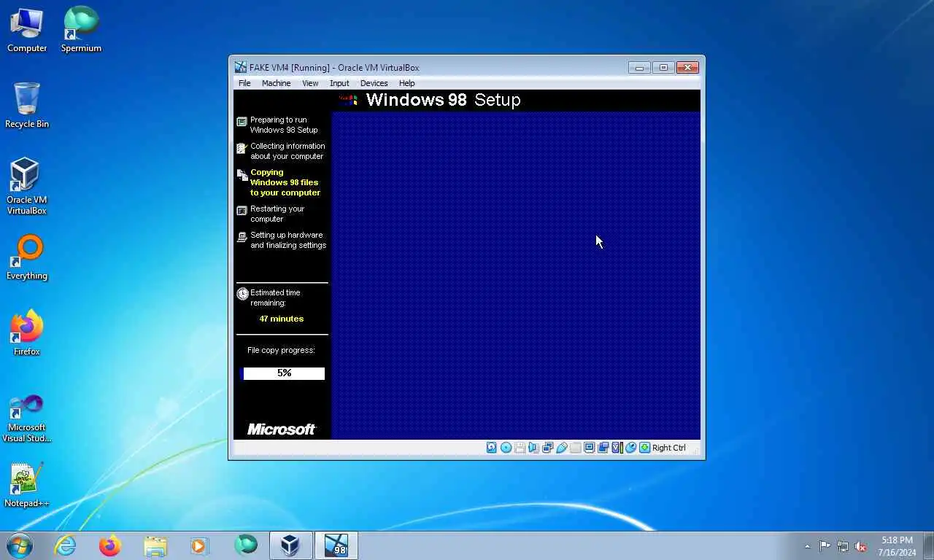Click the network adapter status icon

[547, 448]
